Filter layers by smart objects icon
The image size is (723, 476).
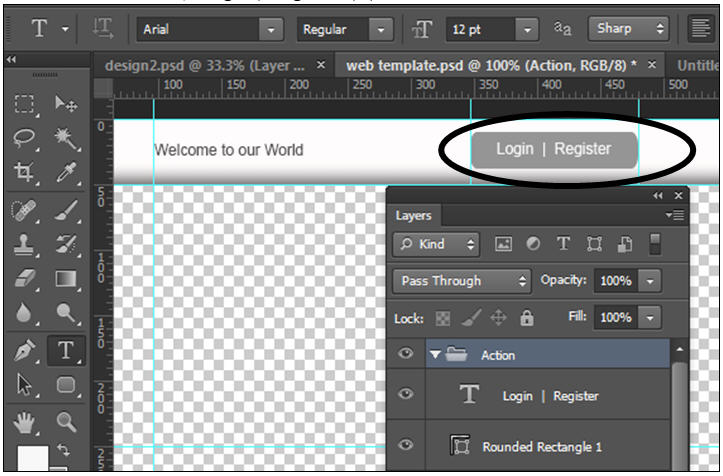[625, 244]
